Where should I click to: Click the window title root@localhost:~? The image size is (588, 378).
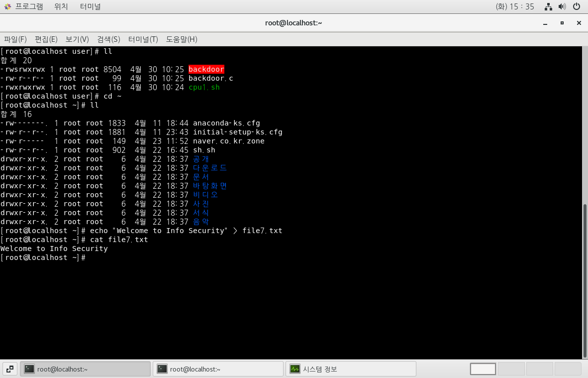click(x=294, y=23)
